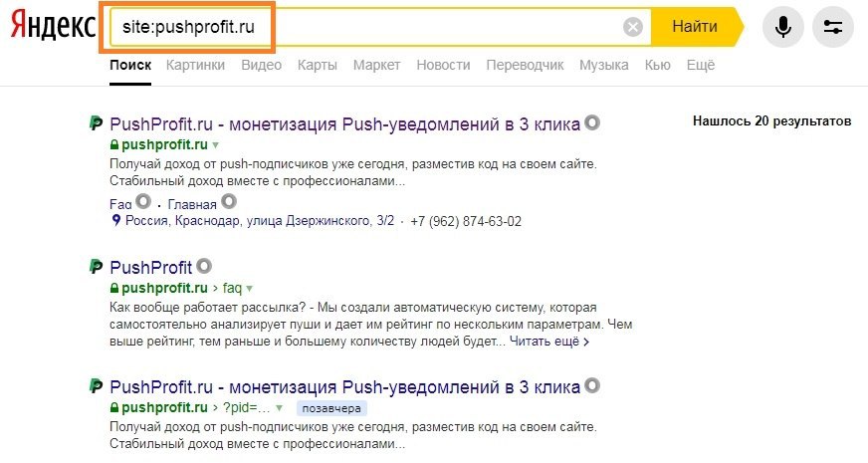
Task: Click the lock icon in the pushprofit.ru › faq URL
Action: (x=114, y=288)
